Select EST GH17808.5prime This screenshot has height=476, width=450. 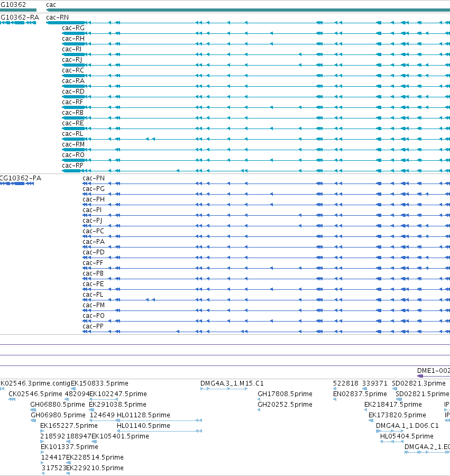(285, 394)
